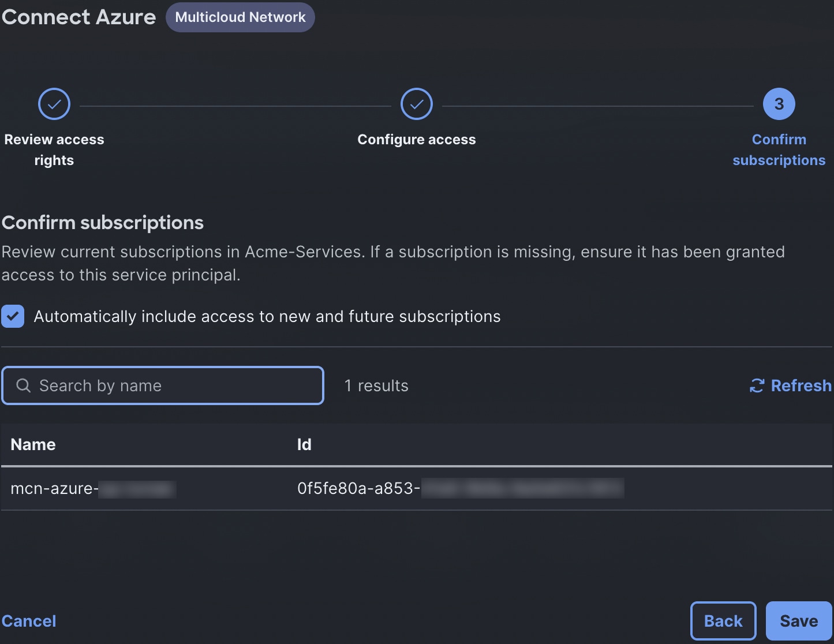Open the Review access rights step label

(54, 150)
